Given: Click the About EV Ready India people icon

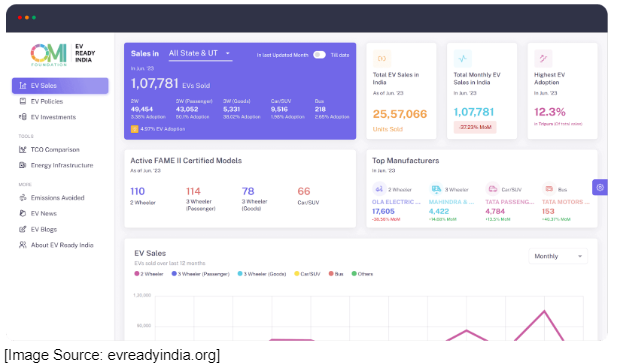Looking at the screenshot, I should tap(23, 245).
